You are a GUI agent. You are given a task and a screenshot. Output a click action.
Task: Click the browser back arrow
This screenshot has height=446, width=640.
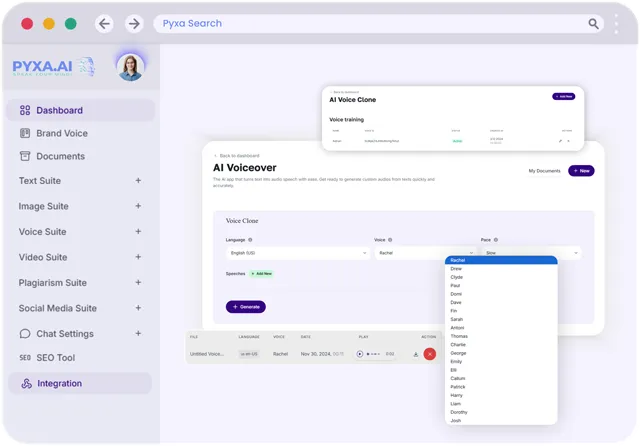tap(104, 24)
